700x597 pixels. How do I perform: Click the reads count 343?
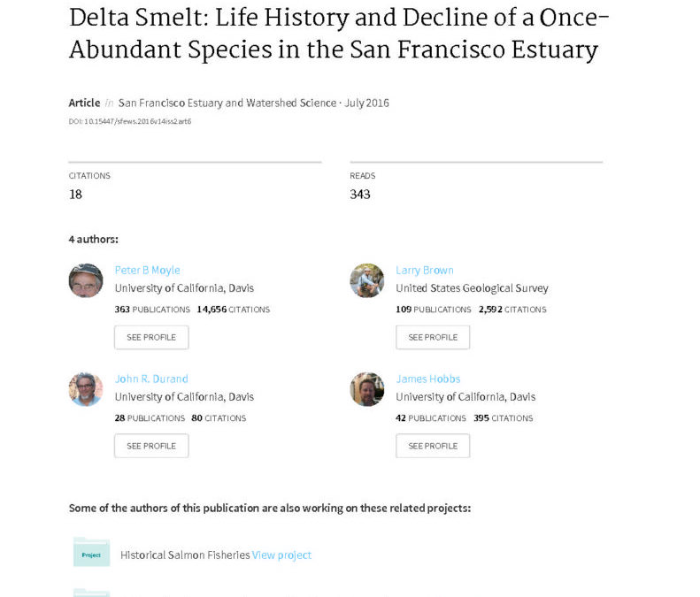coord(360,195)
